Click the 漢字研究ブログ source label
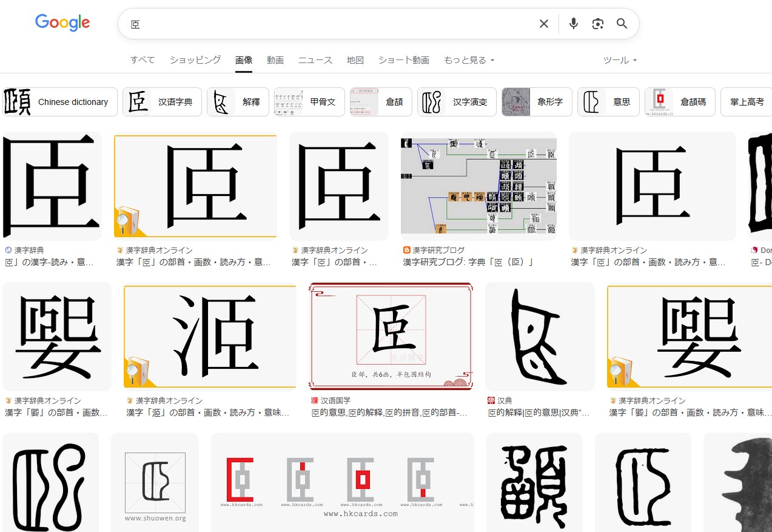This screenshot has width=772, height=532. coord(438,250)
